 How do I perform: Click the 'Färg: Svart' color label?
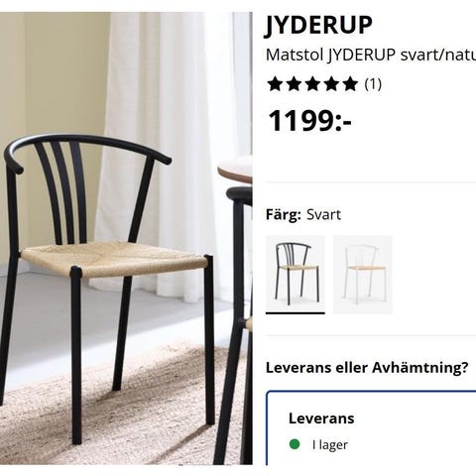[303, 215]
